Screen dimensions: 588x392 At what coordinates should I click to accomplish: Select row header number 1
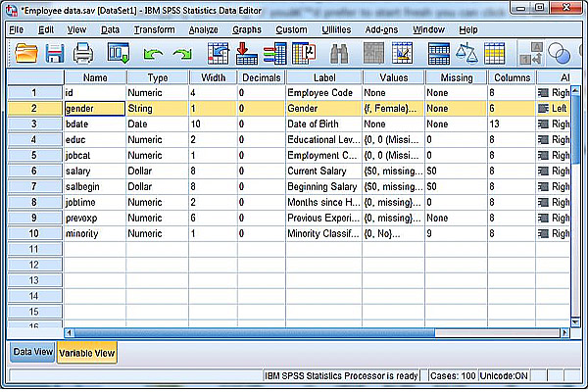[34, 93]
